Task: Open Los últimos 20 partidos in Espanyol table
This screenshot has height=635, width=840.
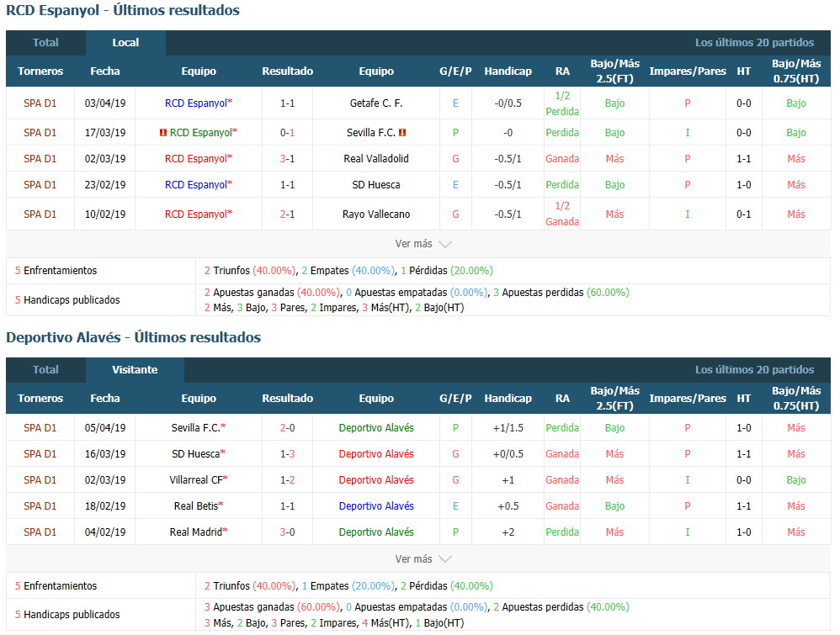Action: pyautogui.click(x=754, y=43)
